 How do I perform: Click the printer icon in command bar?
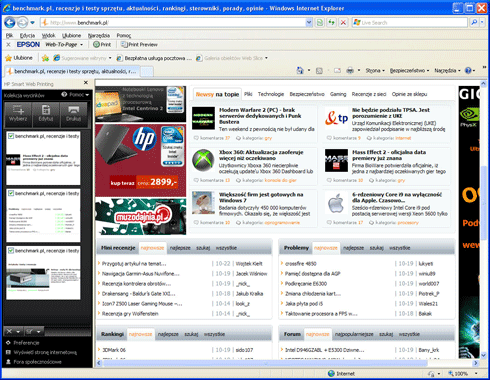350,70
